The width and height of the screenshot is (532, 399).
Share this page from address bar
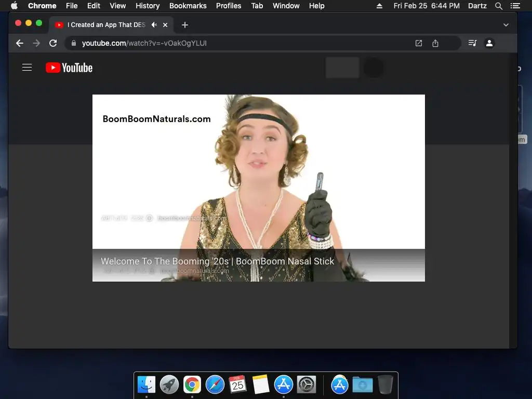(x=435, y=43)
